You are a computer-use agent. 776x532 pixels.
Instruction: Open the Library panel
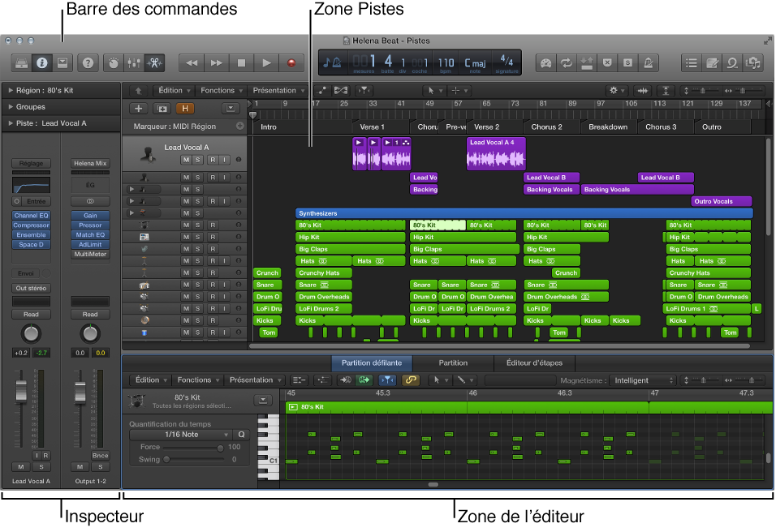tap(22, 62)
